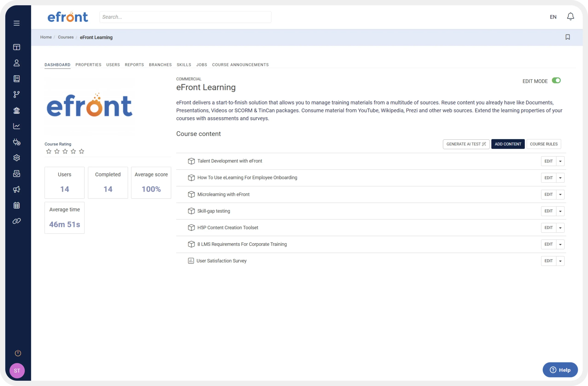Screen dimensions: 588x386
Task: Open the System settings gear sidebar icon
Action: coord(17,157)
